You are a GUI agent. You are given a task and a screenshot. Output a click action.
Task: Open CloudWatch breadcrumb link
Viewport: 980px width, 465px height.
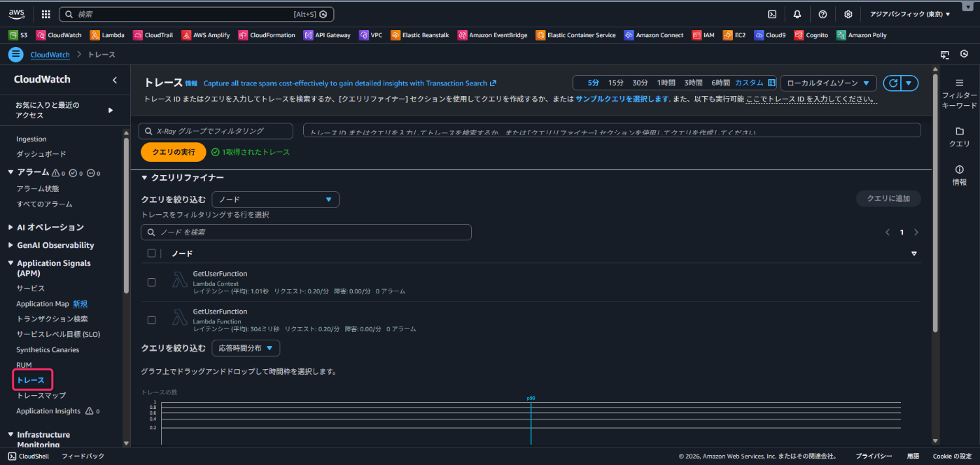point(50,55)
